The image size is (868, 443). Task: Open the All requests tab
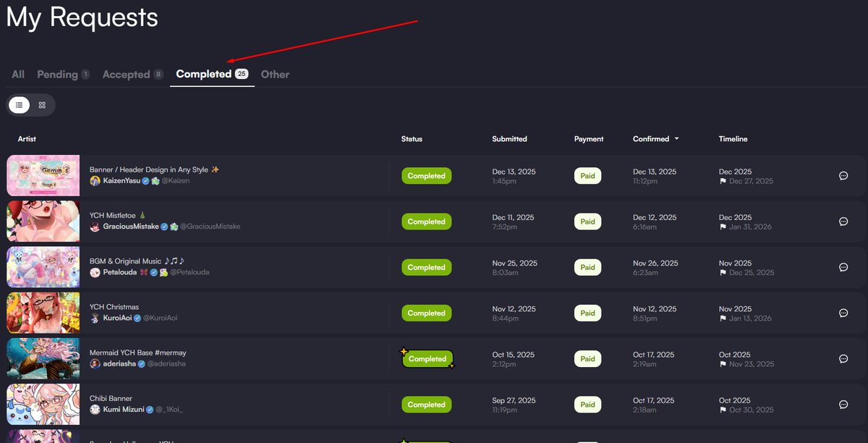(x=18, y=74)
